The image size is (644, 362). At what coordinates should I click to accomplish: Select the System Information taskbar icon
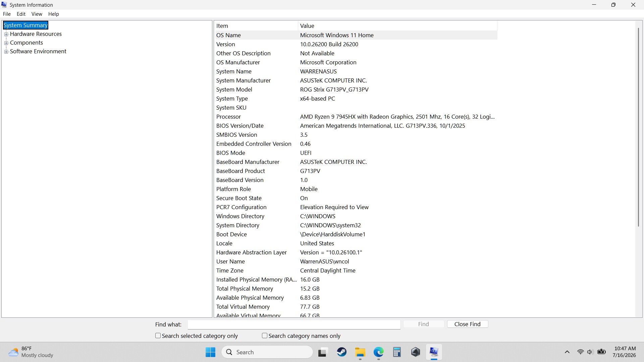pos(434,352)
